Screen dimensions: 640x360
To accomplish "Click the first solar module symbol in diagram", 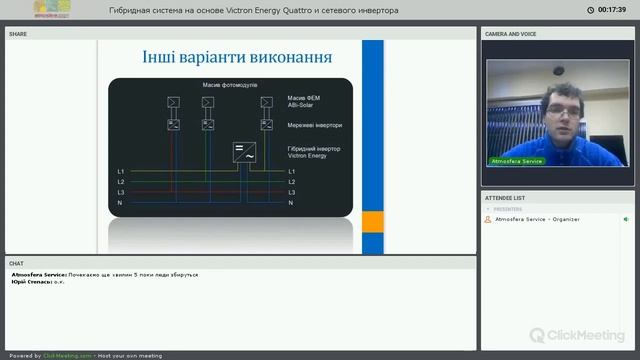I will tap(173, 102).
